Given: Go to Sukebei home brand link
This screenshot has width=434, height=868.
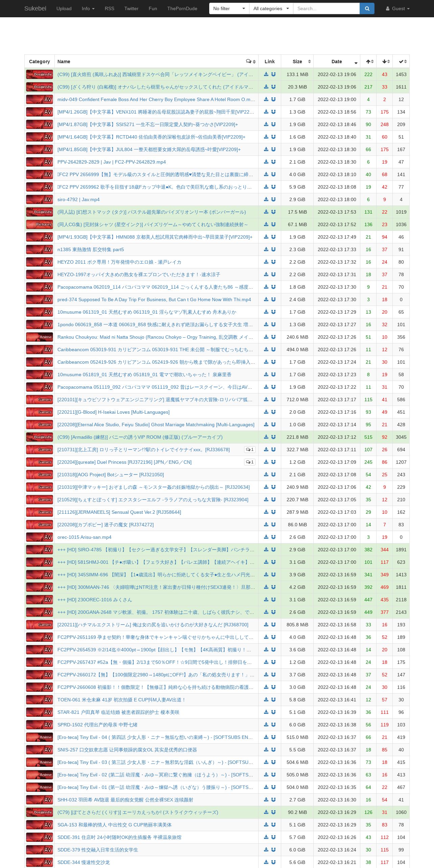Looking at the screenshot, I should pos(35,8).
